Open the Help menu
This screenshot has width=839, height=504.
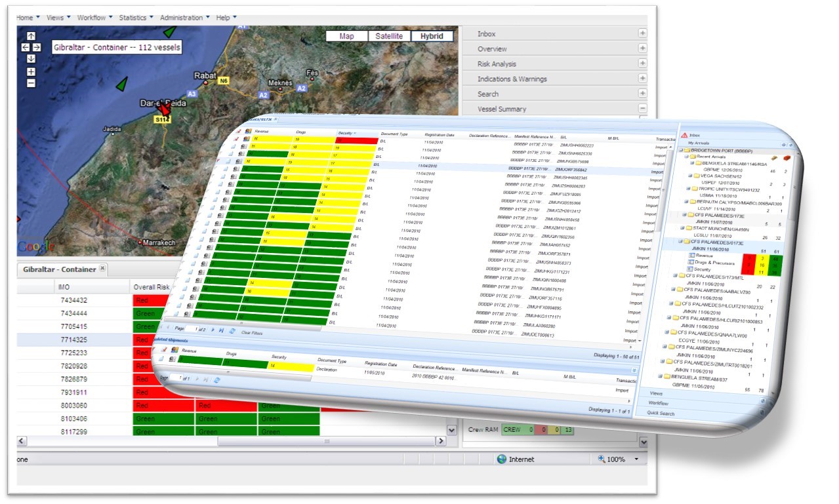(226, 18)
